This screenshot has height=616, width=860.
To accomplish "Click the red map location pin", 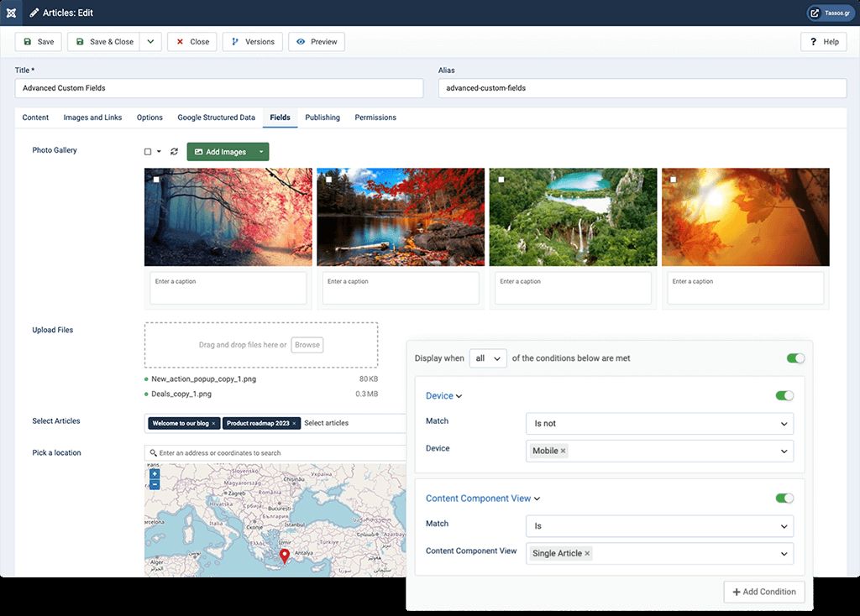I will coord(284,556).
